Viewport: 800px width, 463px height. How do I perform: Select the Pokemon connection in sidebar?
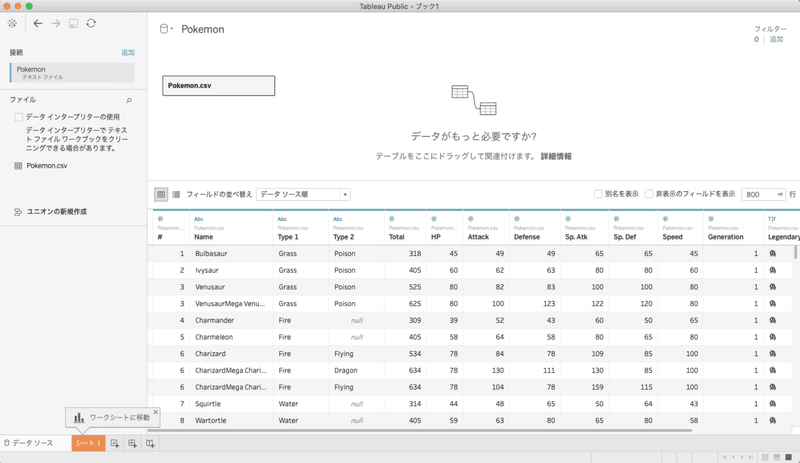[x=72, y=72]
